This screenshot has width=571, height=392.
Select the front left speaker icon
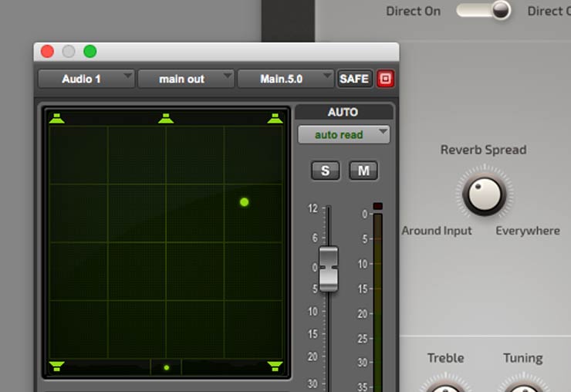56,118
